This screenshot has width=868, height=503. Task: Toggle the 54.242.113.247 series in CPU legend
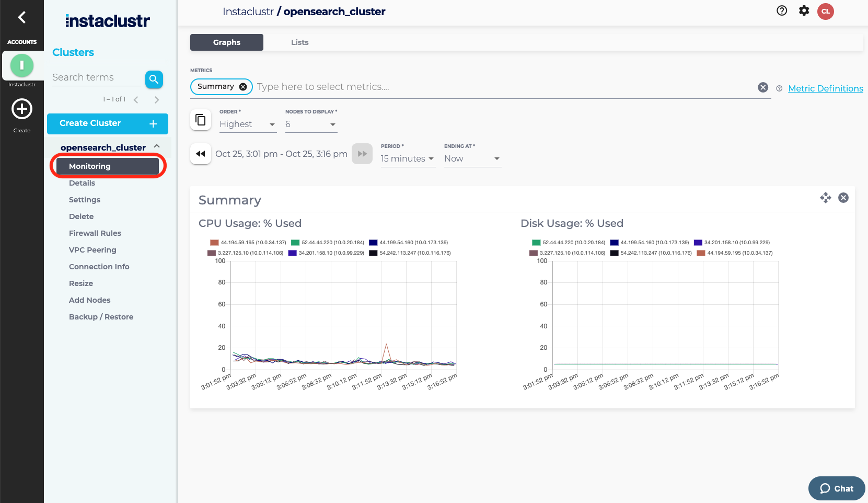(410, 253)
